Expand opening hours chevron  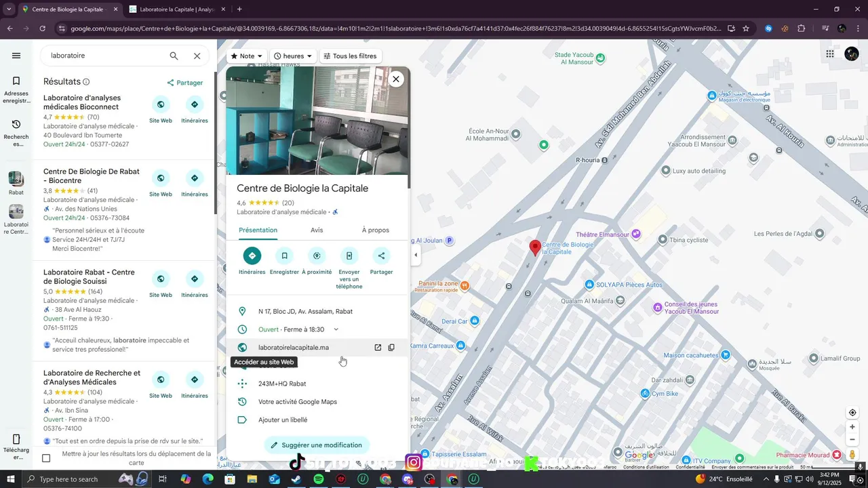(x=336, y=329)
